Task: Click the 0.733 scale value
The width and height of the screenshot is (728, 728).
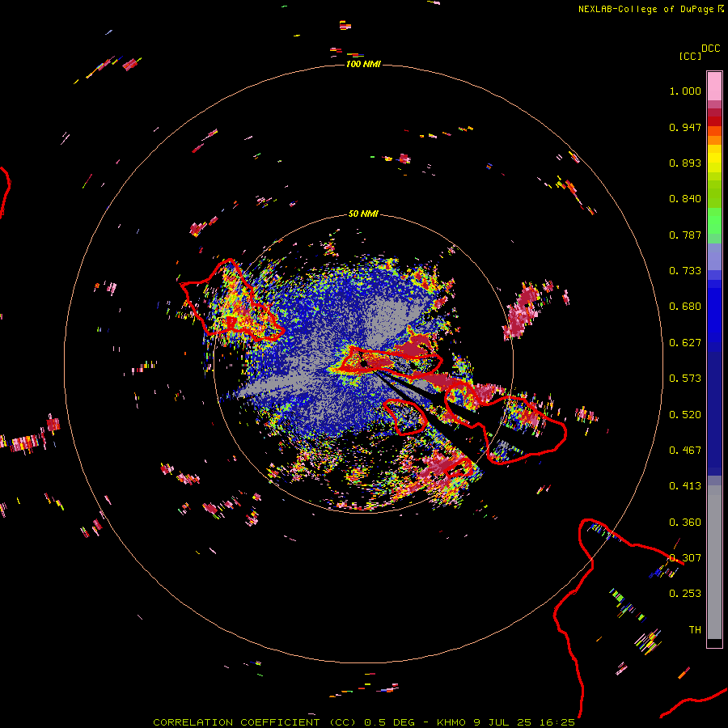Action: 685,271
